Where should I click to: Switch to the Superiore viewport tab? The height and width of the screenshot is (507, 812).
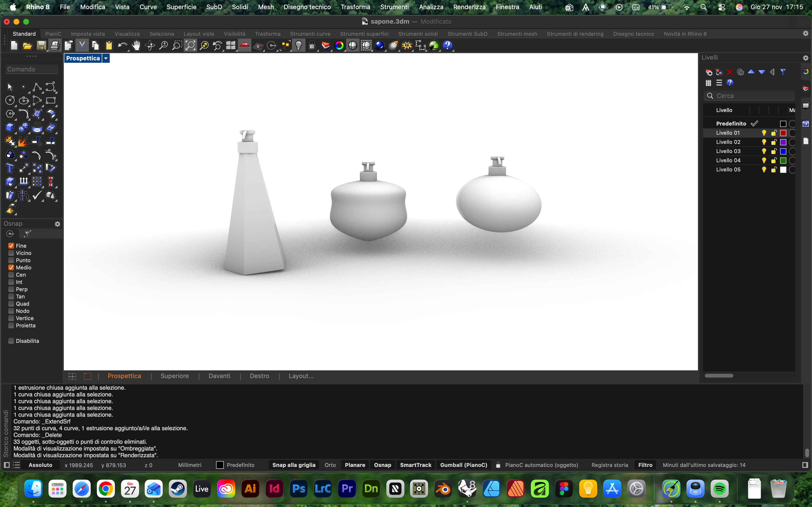[174, 376]
